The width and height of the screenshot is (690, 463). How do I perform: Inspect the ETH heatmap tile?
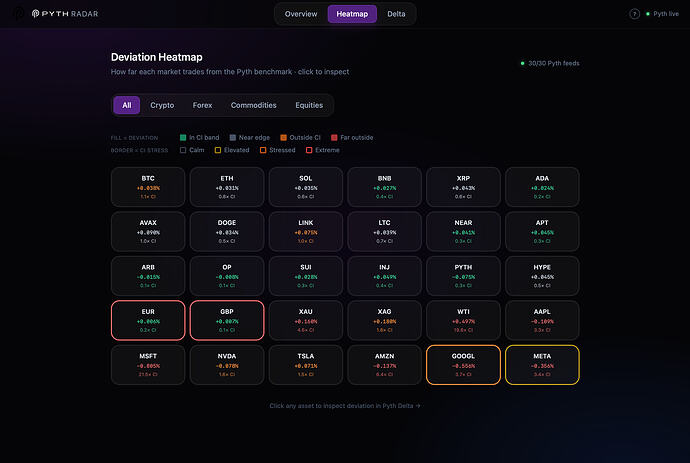pyautogui.click(x=227, y=187)
